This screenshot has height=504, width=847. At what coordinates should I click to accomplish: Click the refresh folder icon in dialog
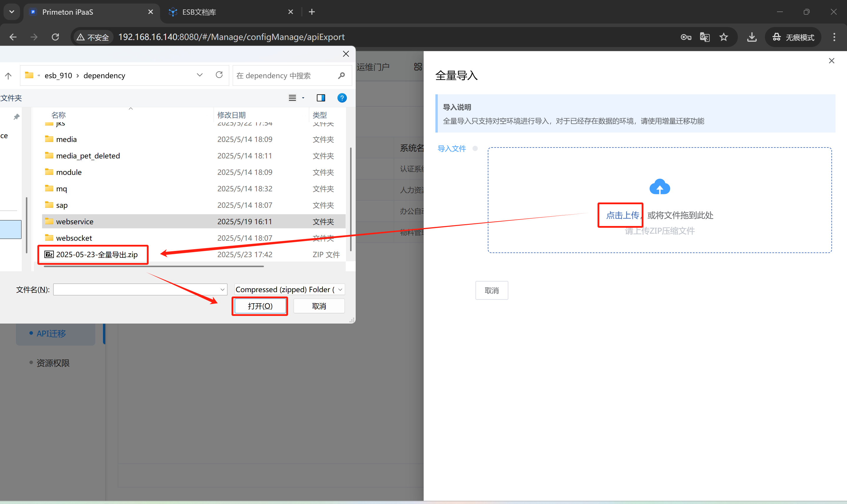click(219, 75)
